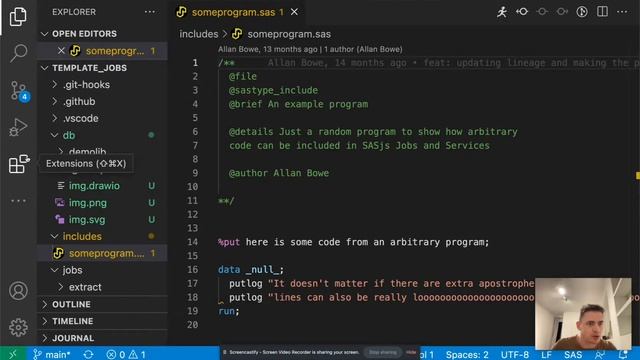The height and width of the screenshot is (360, 640).
Task: Collapse the jobs folder
Action: tap(102, 270)
